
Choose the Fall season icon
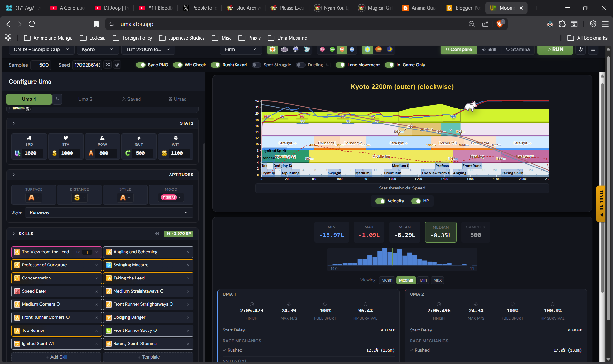[342, 49]
